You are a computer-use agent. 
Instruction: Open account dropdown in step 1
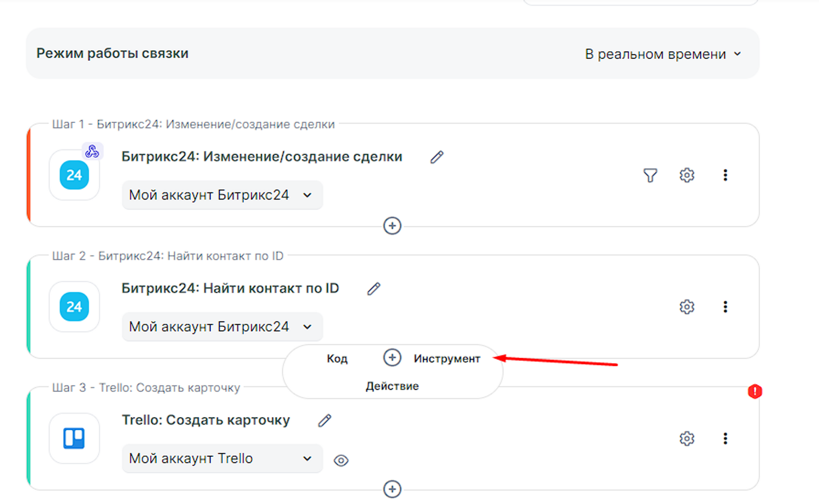222,195
